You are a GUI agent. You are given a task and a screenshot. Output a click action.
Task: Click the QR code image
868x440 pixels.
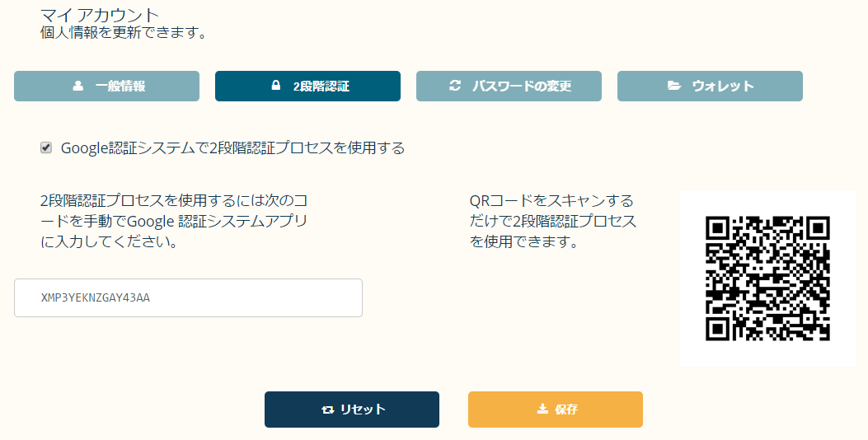(x=767, y=279)
